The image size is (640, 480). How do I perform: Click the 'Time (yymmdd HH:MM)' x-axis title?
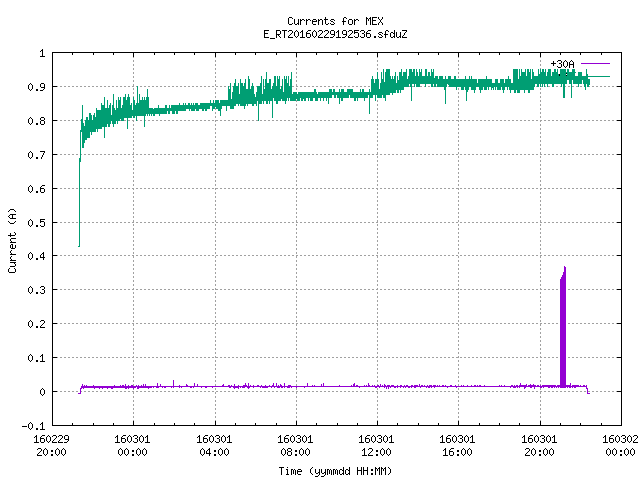click(x=335, y=471)
